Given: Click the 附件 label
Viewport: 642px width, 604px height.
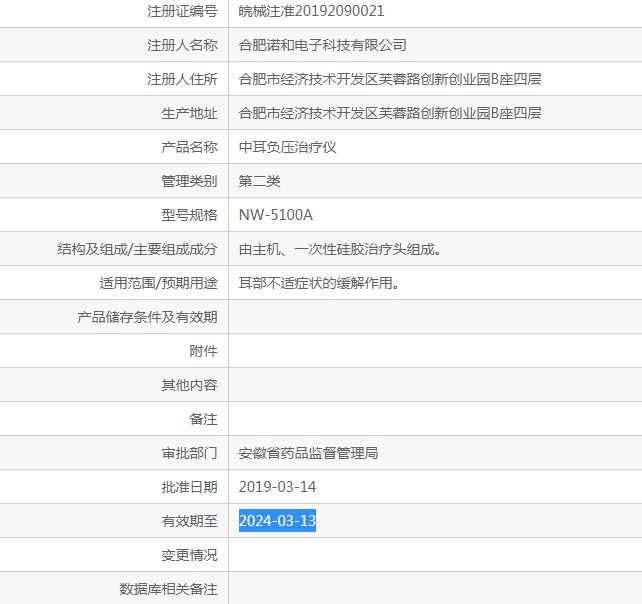Looking at the screenshot, I should [203, 351].
